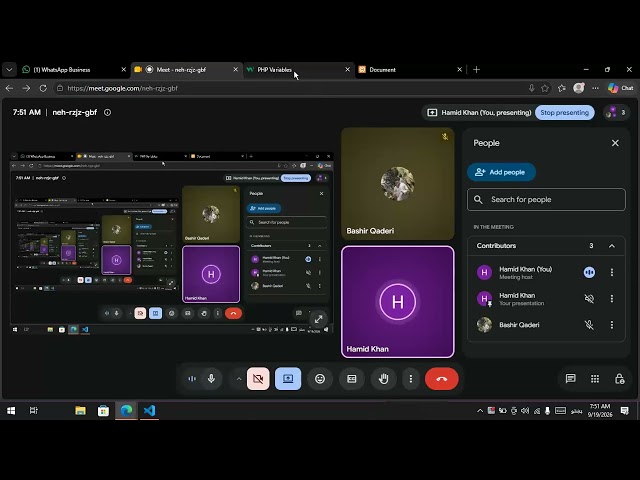
Task: Select Bashir Qaderi video tile
Action: [x=398, y=184]
